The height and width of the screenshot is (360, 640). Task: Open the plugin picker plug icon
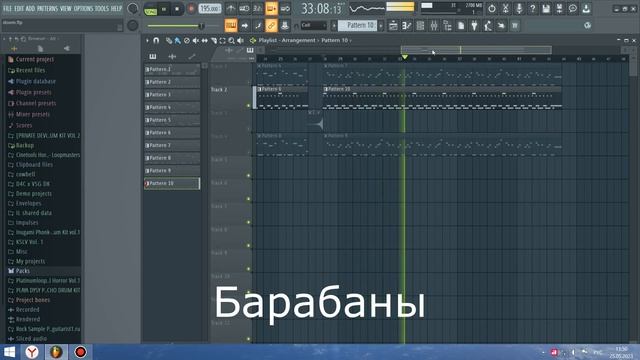(x=474, y=26)
